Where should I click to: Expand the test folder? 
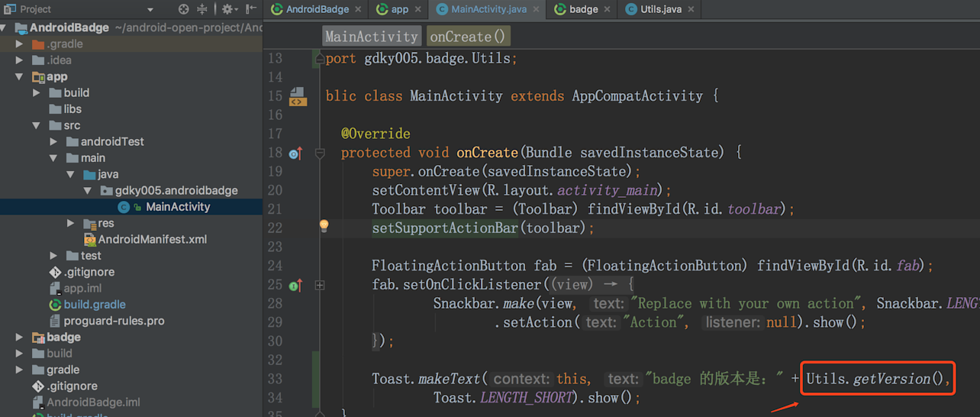[x=53, y=256]
